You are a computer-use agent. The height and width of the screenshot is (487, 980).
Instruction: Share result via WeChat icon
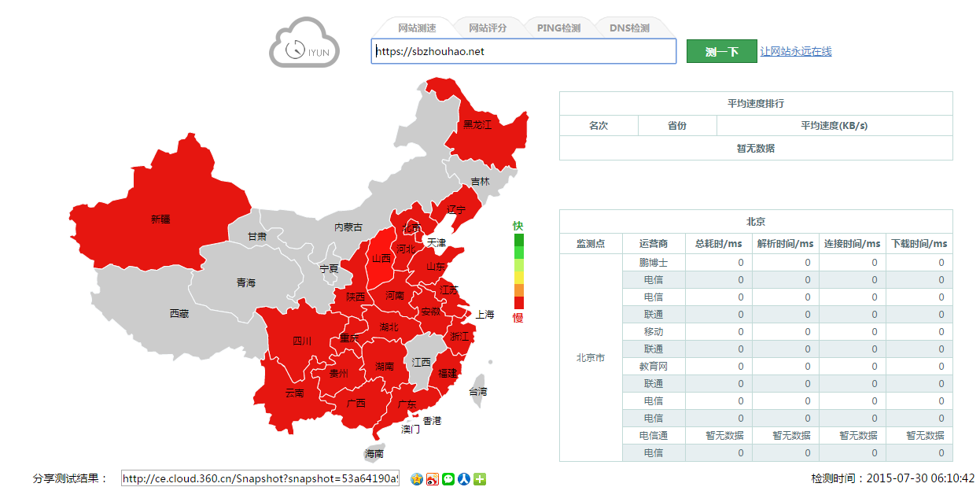(448, 478)
